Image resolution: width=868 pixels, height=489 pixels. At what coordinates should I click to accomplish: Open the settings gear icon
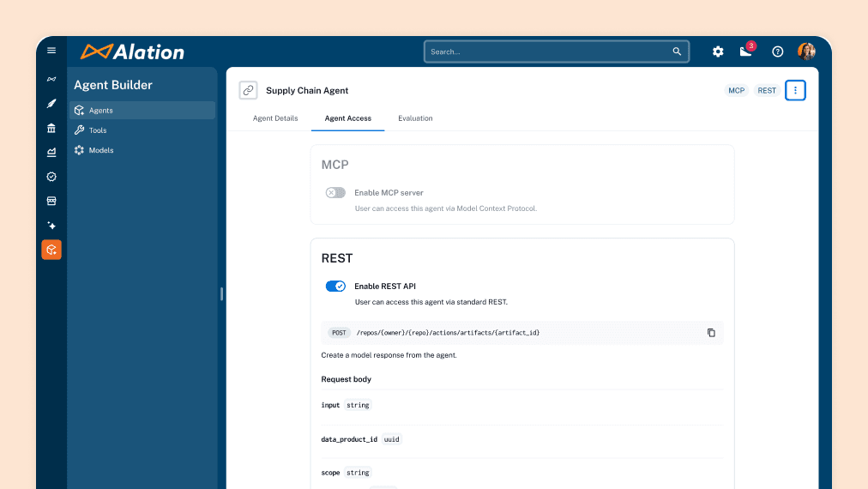coord(718,51)
